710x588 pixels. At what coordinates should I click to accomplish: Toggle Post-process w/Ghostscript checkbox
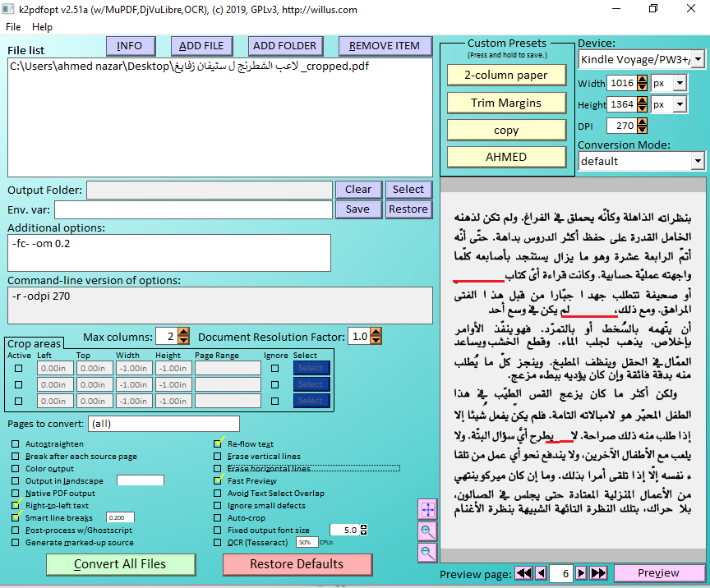[x=16, y=530]
